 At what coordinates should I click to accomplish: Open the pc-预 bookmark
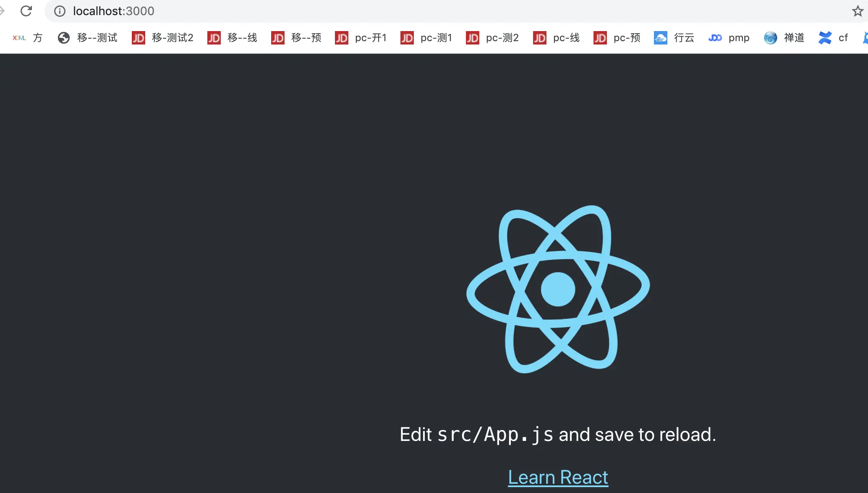pyautogui.click(x=617, y=38)
